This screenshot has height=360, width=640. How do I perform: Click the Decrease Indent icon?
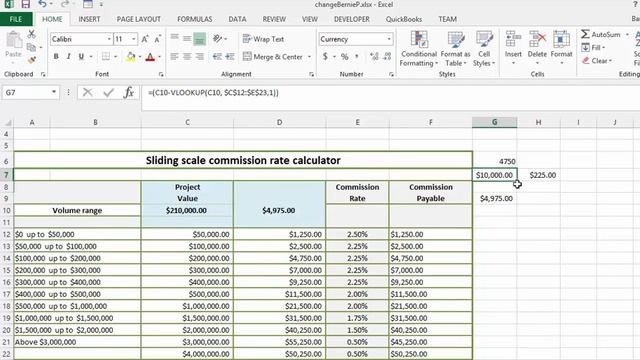pyautogui.click(x=217, y=57)
